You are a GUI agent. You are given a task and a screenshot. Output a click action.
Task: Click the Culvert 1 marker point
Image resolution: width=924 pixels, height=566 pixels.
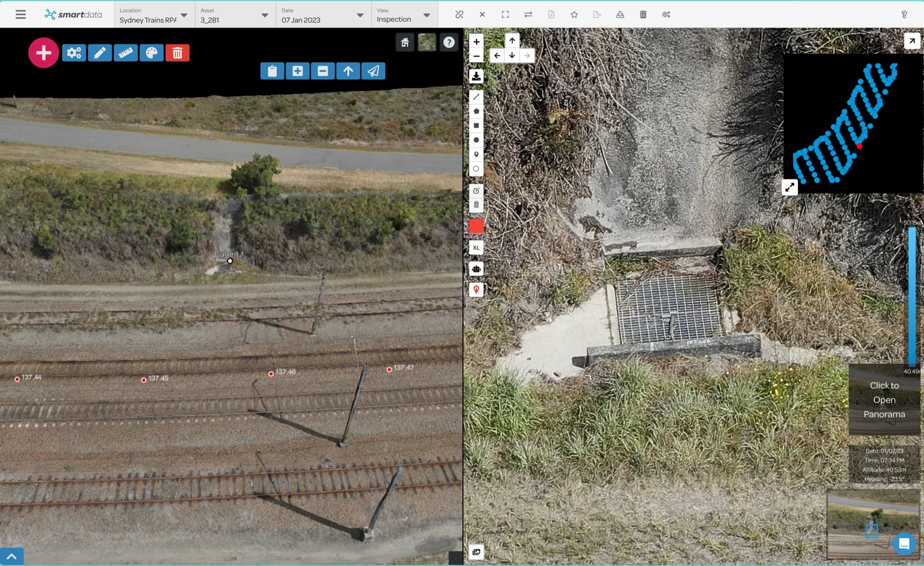point(230,261)
